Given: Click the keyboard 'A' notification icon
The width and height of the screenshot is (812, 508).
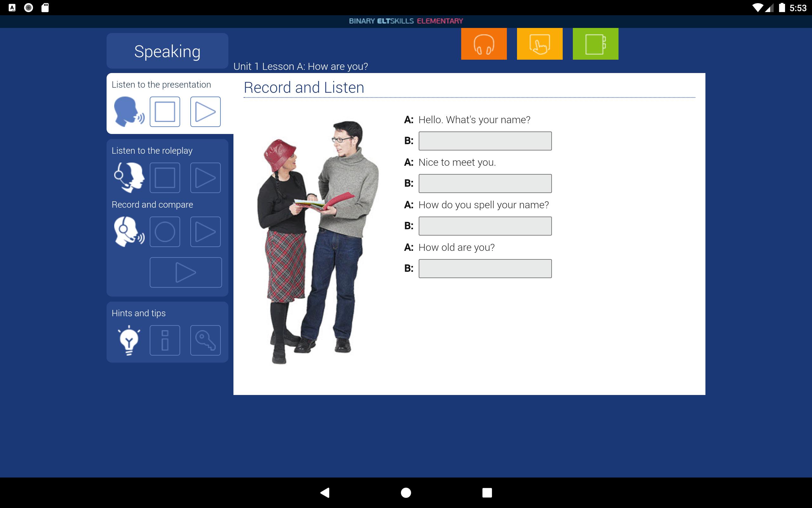Looking at the screenshot, I should (12, 8).
